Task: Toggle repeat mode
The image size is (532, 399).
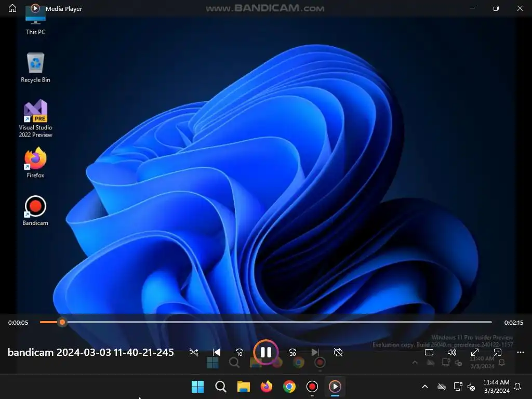Action: click(x=338, y=352)
